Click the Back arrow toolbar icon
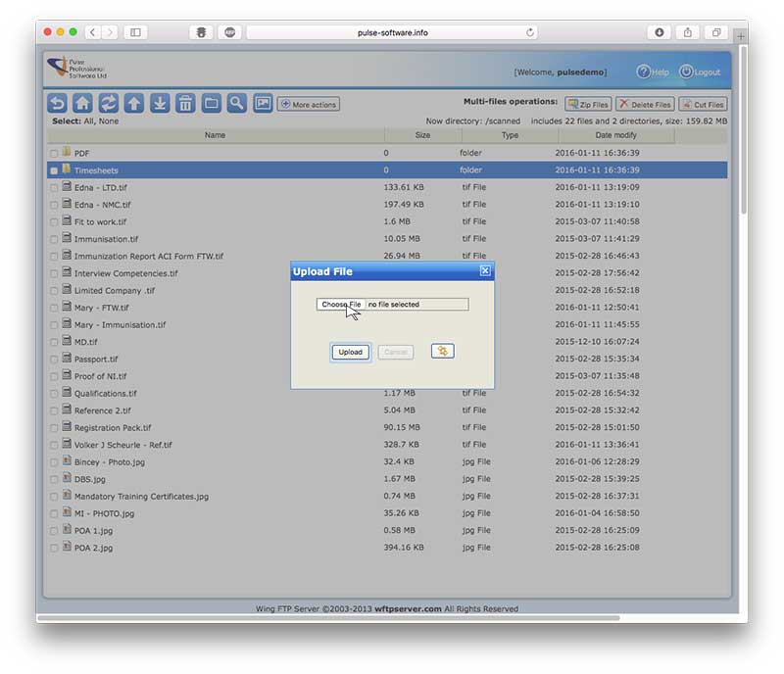The height and width of the screenshot is (674, 784). pos(58,103)
